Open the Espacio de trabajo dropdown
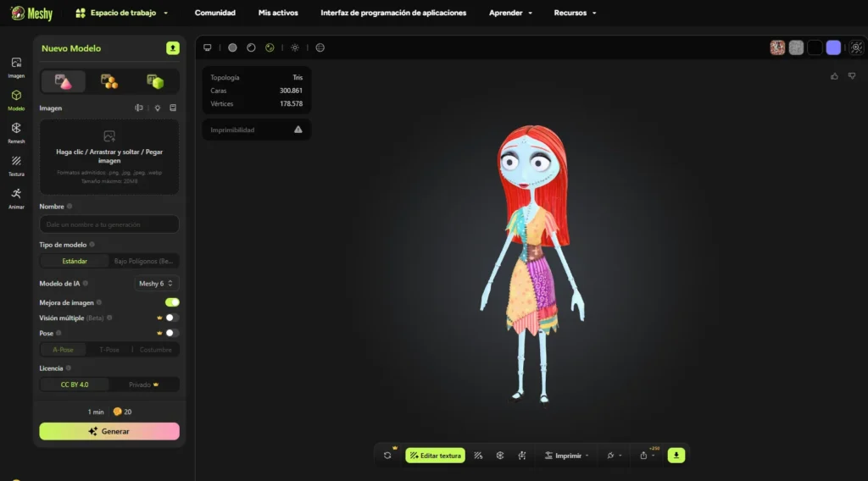 pos(122,13)
